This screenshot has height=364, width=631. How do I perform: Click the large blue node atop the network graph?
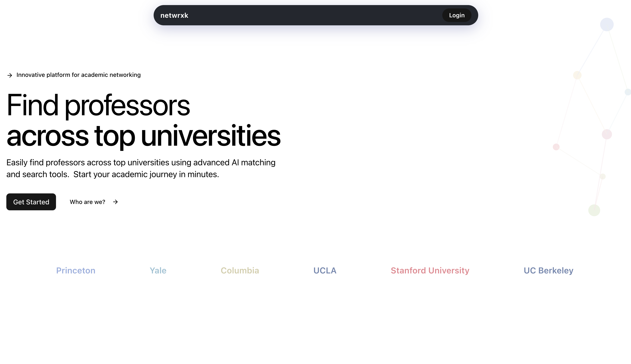606,24
